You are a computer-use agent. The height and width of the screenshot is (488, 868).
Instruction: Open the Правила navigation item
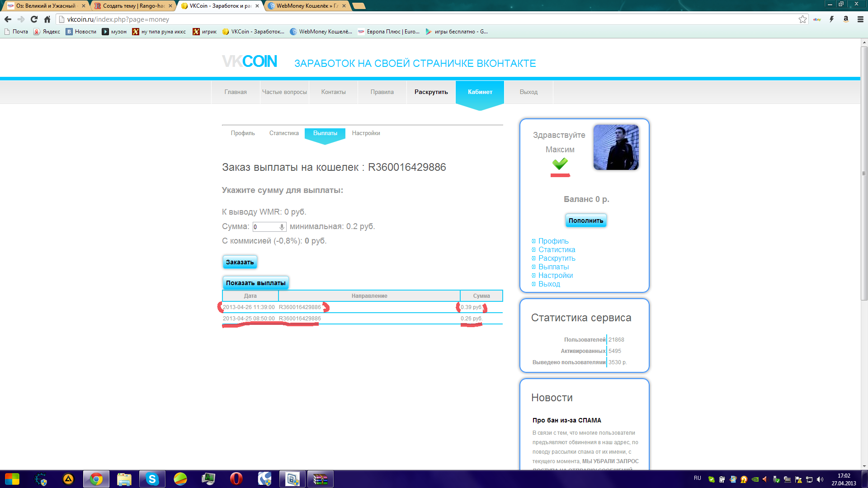pos(382,92)
